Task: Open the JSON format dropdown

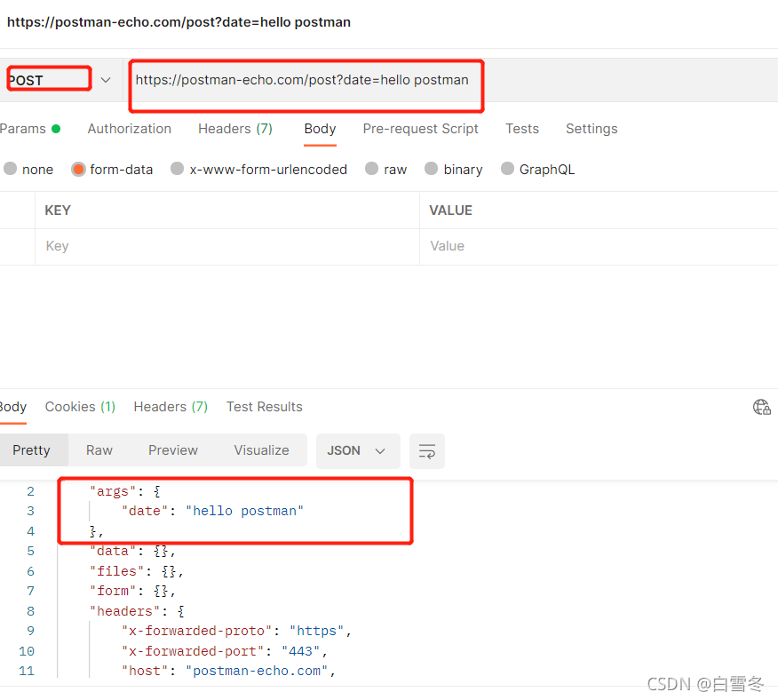Action: pos(358,450)
